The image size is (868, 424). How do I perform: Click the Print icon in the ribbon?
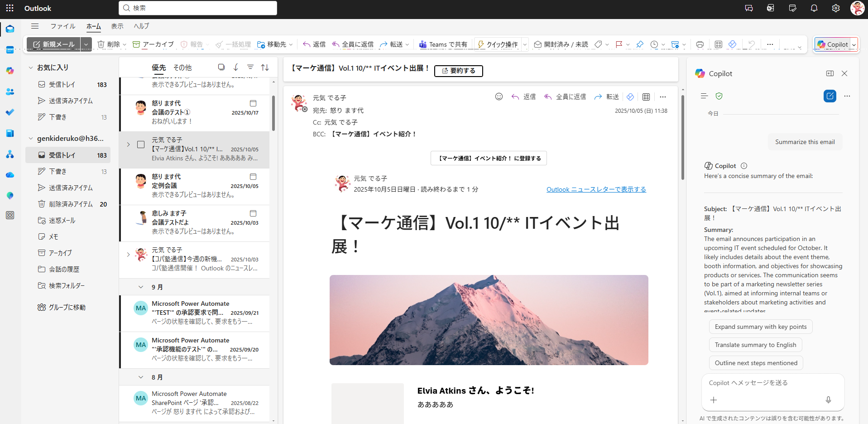(x=700, y=44)
